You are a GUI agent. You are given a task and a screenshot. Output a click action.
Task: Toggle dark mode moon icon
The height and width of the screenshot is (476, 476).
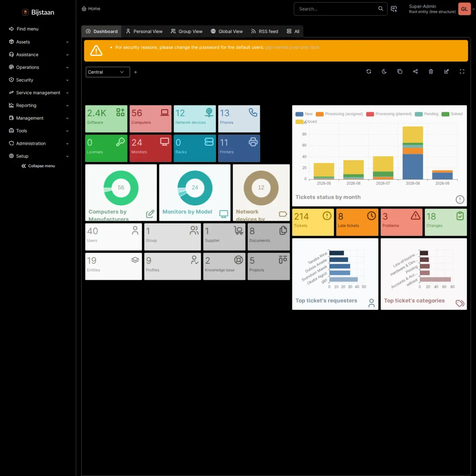tap(384, 71)
